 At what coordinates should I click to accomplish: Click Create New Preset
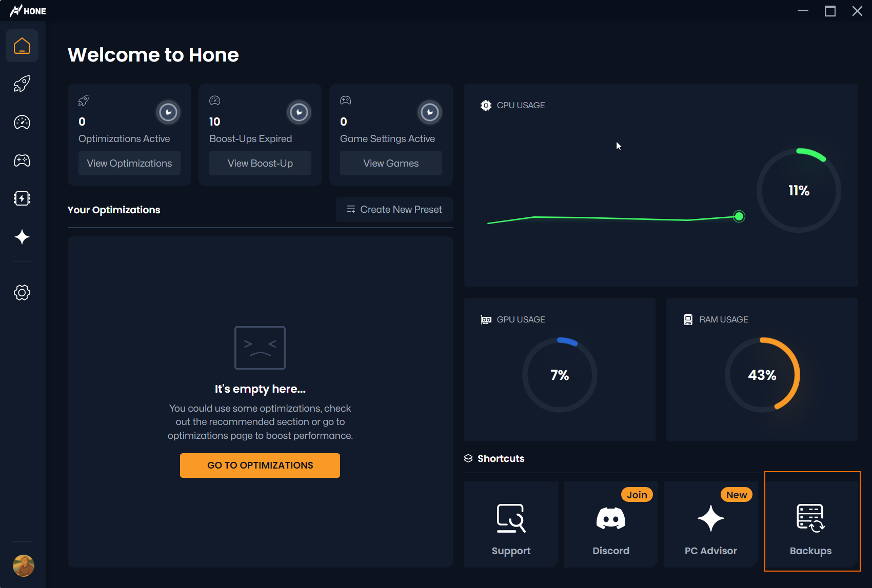pos(394,210)
